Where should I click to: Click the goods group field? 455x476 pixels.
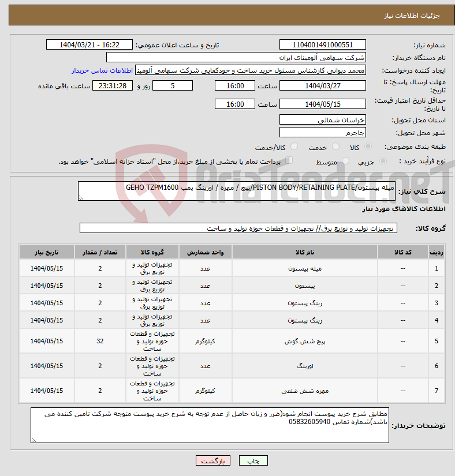pyautogui.click(x=238, y=228)
